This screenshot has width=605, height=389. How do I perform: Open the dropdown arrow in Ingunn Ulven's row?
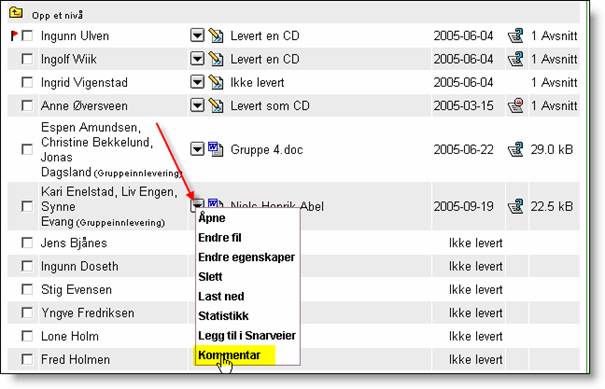[197, 36]
